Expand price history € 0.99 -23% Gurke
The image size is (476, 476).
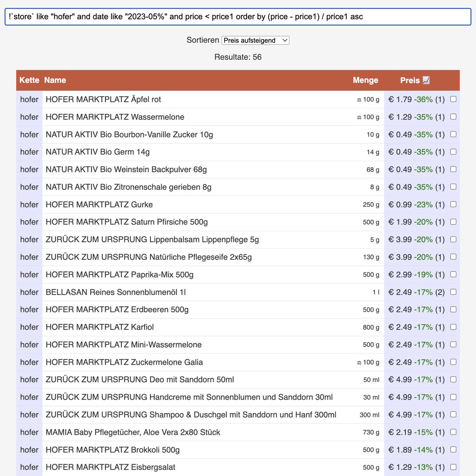[x=416, y=205]
